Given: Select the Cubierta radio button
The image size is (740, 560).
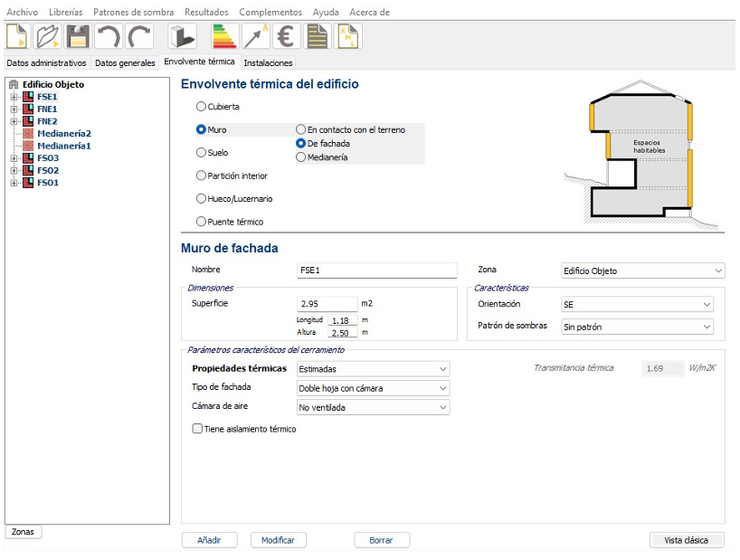Looking at the screenshot, I should 202,107.
